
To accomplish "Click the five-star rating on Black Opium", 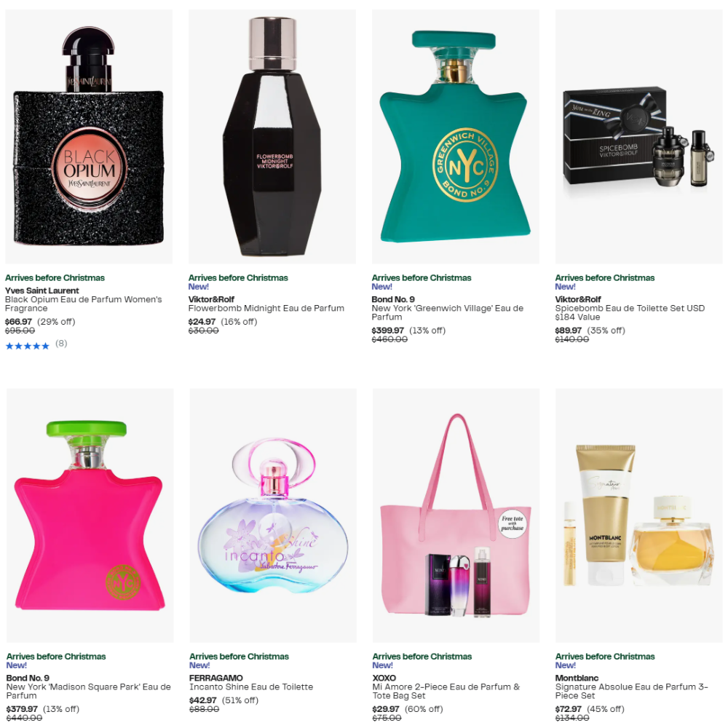I will click(28, 346).
